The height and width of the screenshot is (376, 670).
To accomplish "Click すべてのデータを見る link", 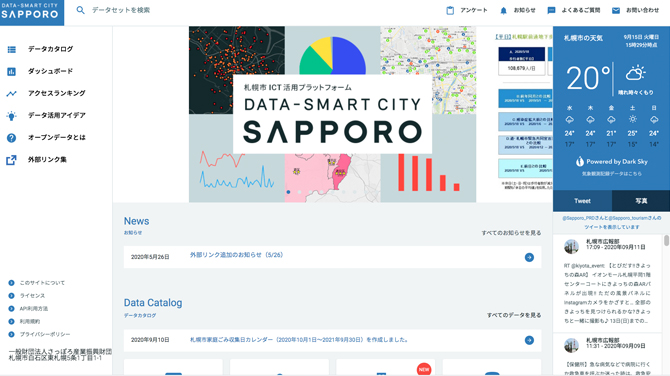I will [x=514, y=315].
